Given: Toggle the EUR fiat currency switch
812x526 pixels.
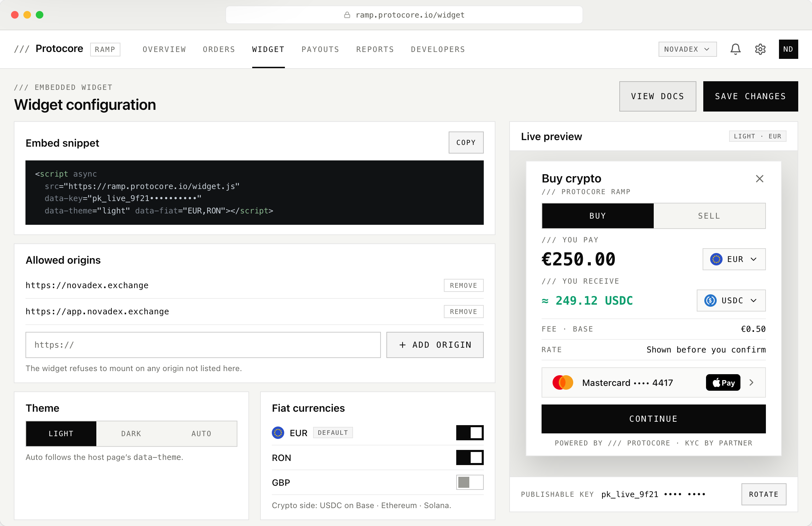Looking at the screenshot, I should tap(470, 433).
